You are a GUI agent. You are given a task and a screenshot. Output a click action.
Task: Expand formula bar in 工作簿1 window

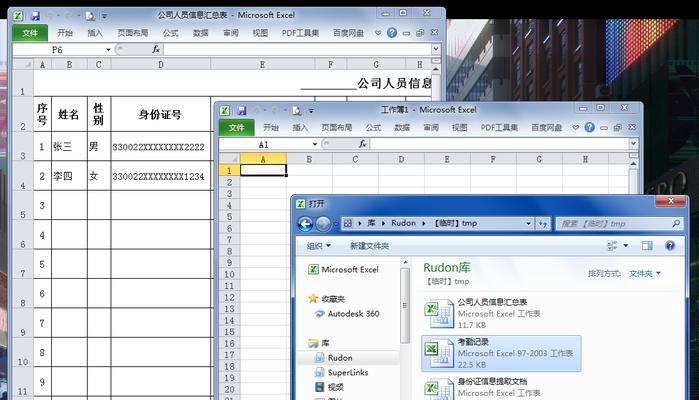click(633, 144)
